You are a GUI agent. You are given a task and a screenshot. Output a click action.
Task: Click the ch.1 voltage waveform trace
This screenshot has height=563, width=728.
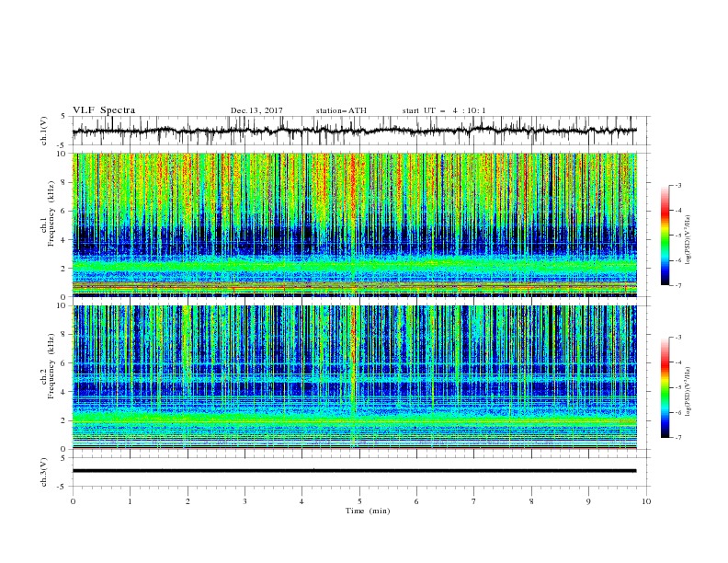pos(354,131)
